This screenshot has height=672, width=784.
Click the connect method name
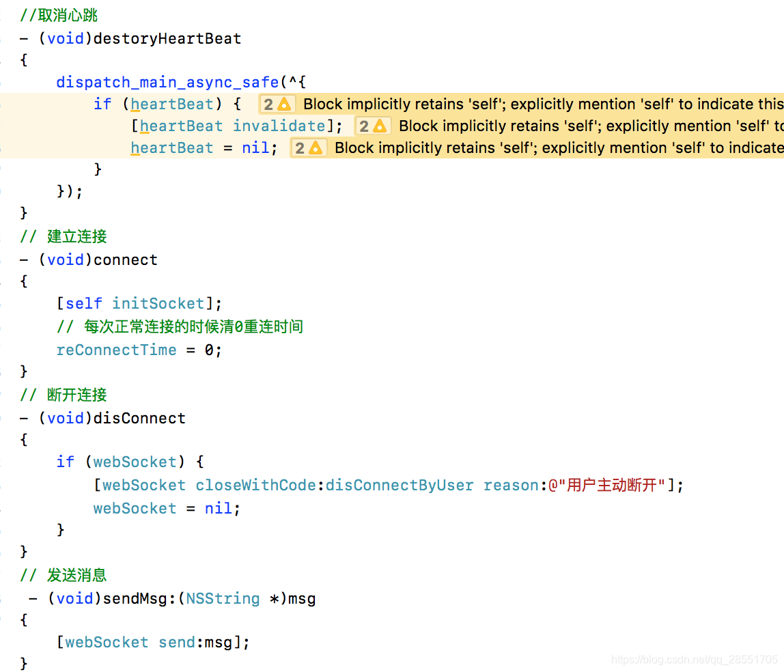click(126, 260)
